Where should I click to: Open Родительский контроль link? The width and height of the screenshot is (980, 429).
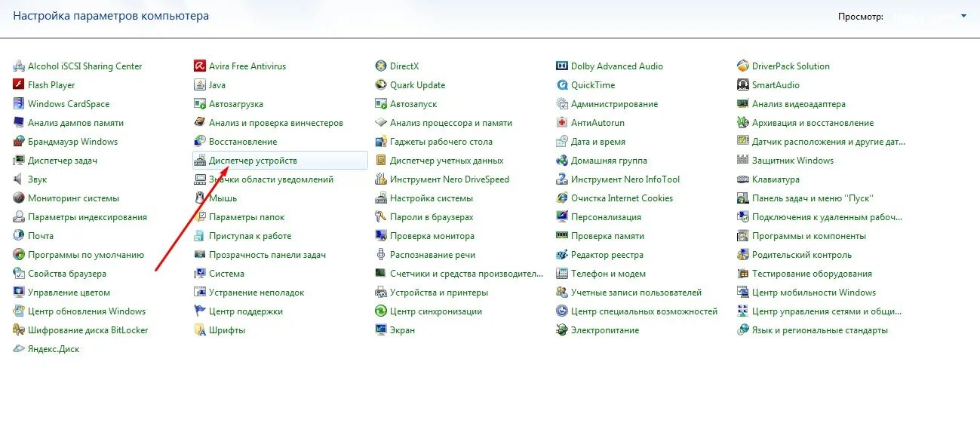pyautogui.click(x=802, y=255)
